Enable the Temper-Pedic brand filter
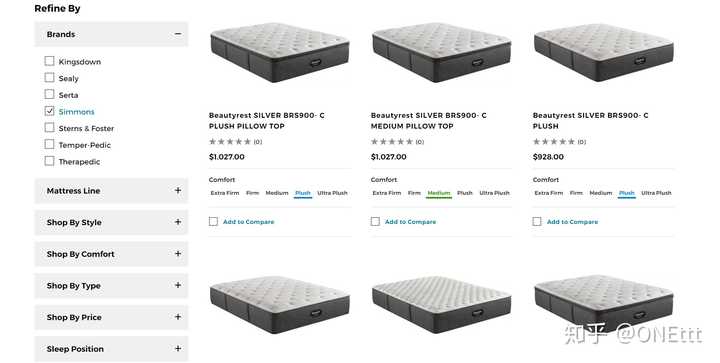This screenshot has height=363, width=720. pyautogui.click(x=50, y=145)
